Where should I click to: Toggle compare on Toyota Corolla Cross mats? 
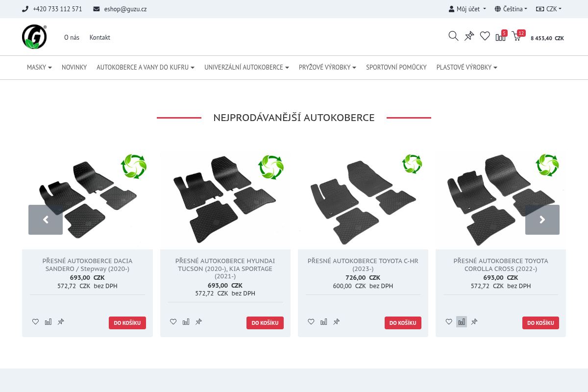[x=462, y=322]
